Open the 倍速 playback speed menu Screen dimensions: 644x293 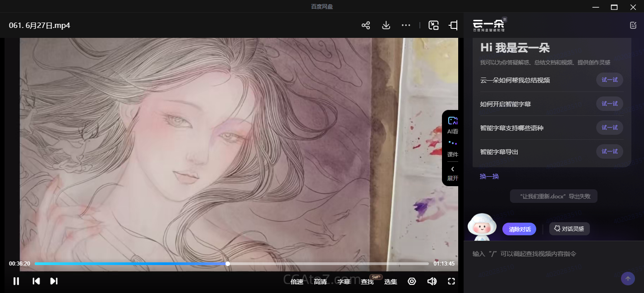point(297,282)
